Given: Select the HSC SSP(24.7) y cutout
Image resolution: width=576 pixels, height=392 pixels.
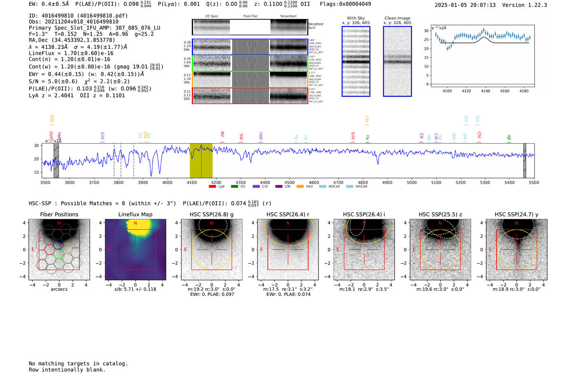Looking at the screenshot, I should click(517, 250).
